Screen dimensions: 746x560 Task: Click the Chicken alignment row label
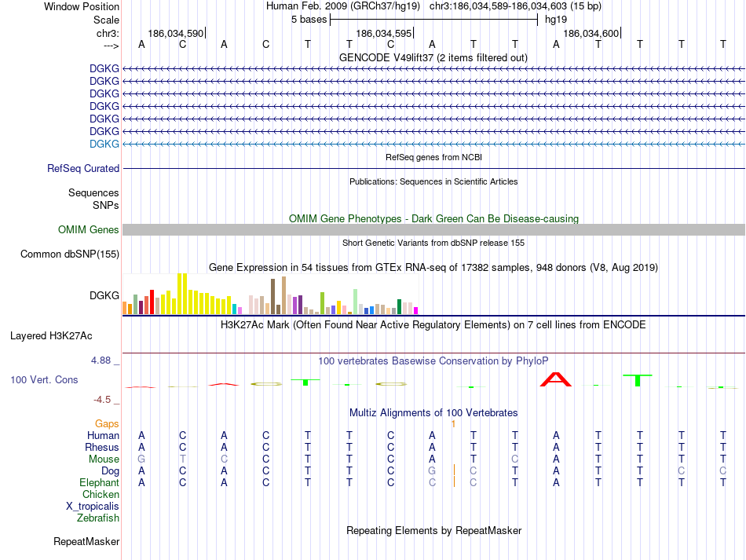pos(101,494)
